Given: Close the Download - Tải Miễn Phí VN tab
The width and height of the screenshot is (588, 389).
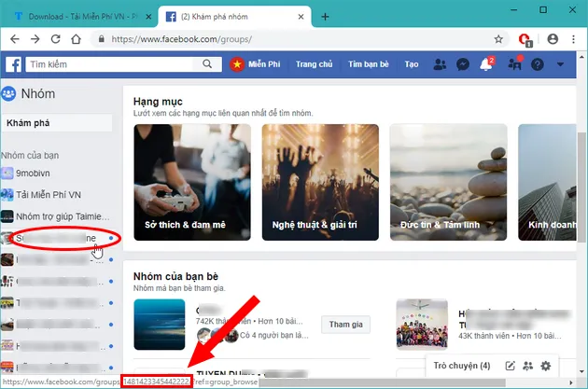Looking at the screenshot, I should [x=148, y=17].
